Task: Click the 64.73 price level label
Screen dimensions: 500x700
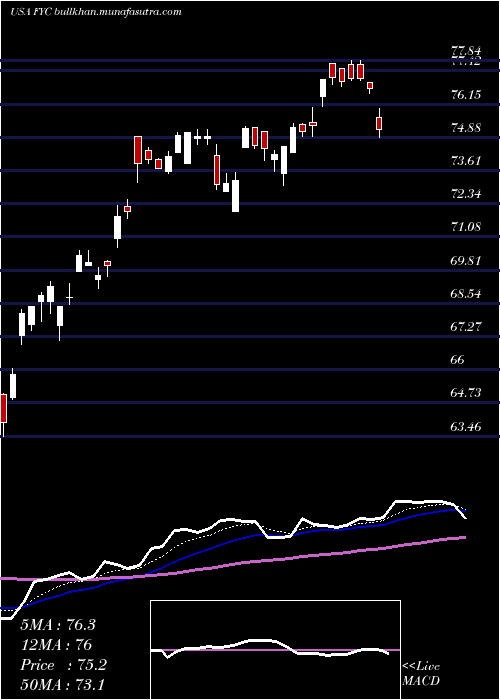Action: pyautogui.click(x=466, y=393)
